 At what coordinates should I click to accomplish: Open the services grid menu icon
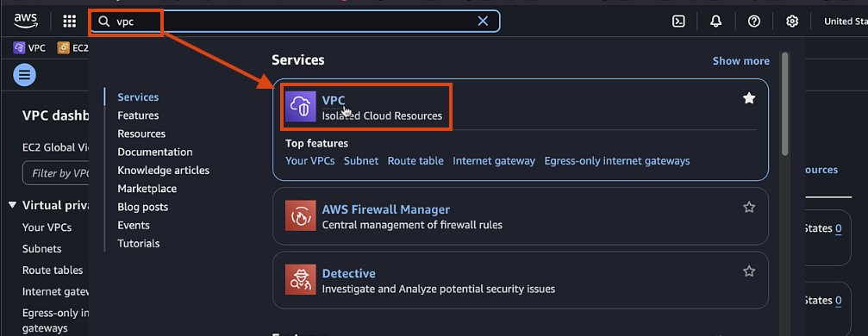pos(69,22)
